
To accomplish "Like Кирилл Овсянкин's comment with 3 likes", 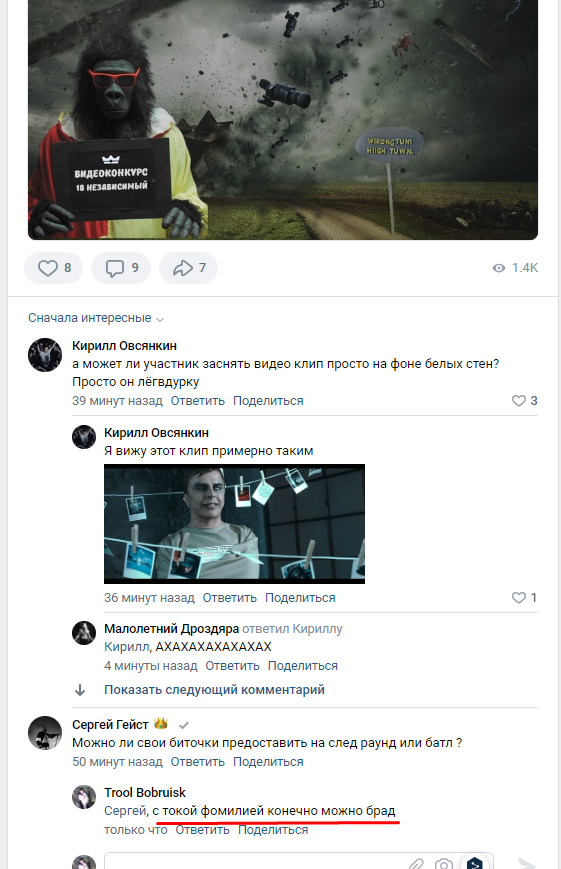I will 524,401.
